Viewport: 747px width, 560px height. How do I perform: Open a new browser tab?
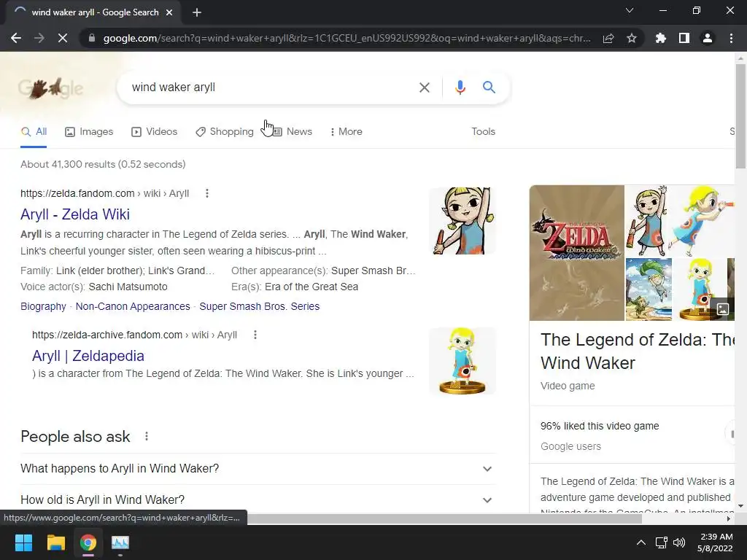point(197,12)
